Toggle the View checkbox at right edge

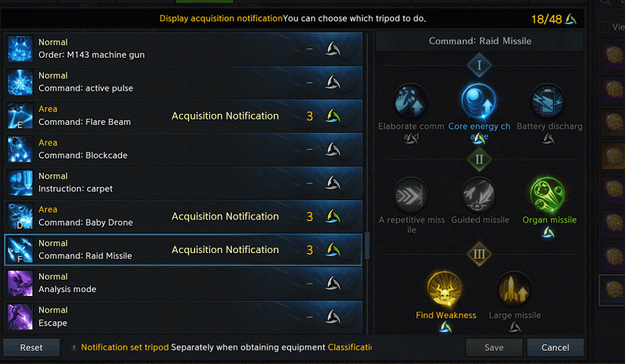point(604,27)
